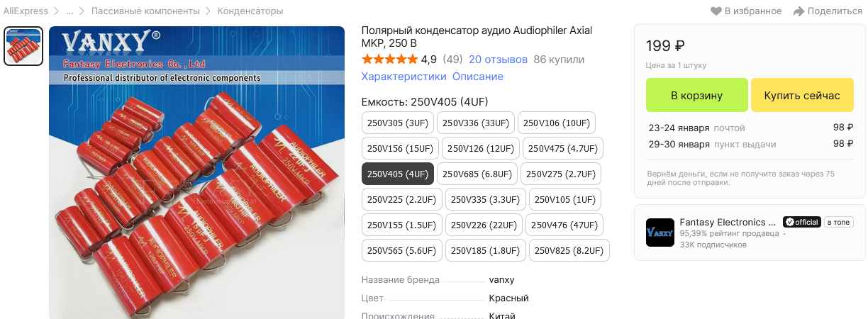Click the heart icon to add to favorites

(716, 11)
